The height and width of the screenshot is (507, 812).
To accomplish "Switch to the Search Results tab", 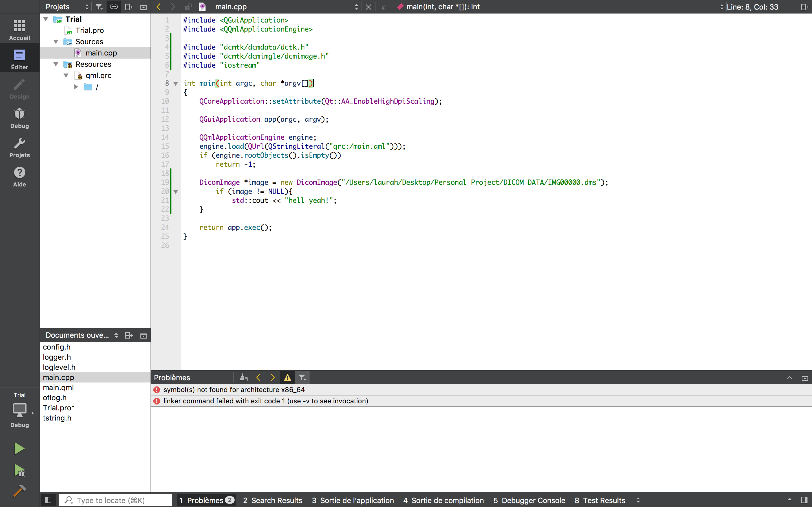I will 272,500.
